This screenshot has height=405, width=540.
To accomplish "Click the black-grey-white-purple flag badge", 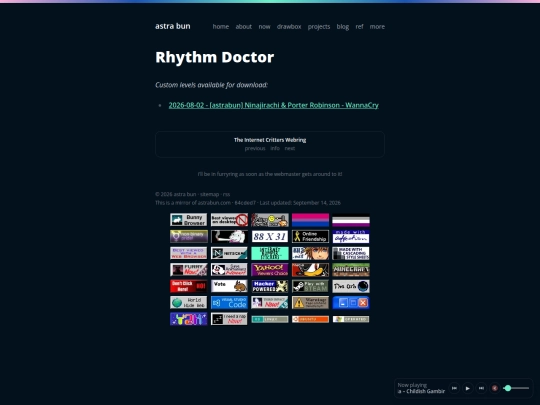I will point(351,220).
